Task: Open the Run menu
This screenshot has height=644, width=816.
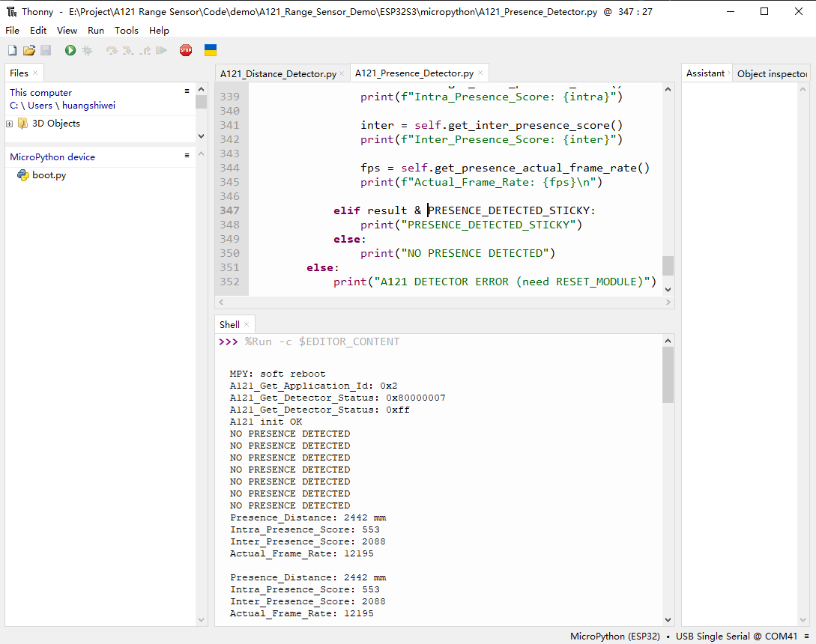Action: (x=96, y=31)
